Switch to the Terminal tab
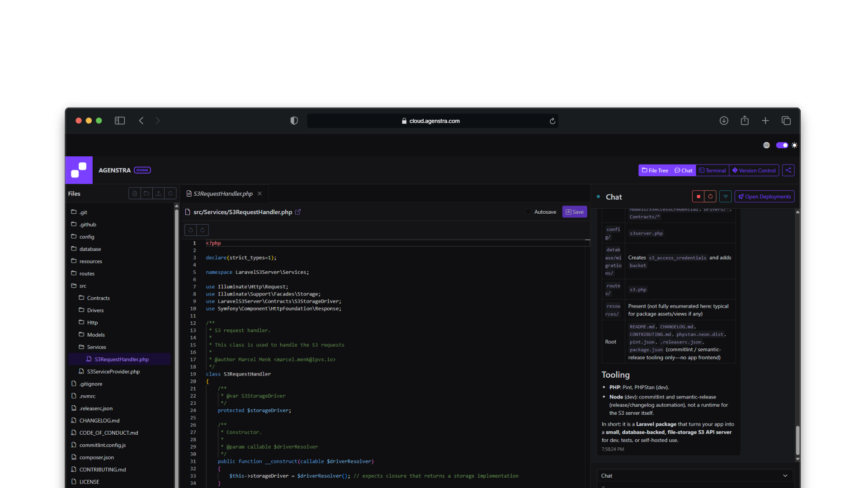868x488 pixels. (712, 170)
